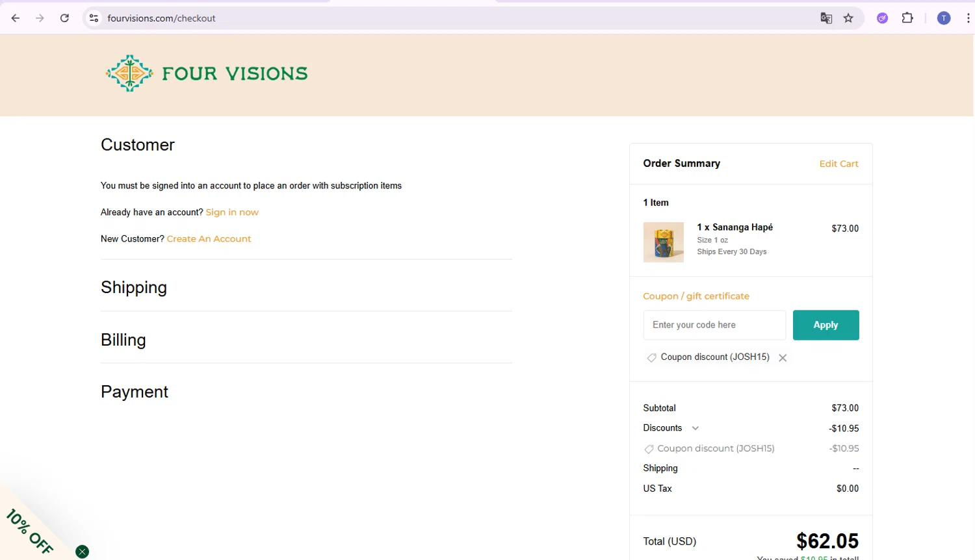Click Sign in now link
This screenshot has height=560, width=975.
(232, 212)
